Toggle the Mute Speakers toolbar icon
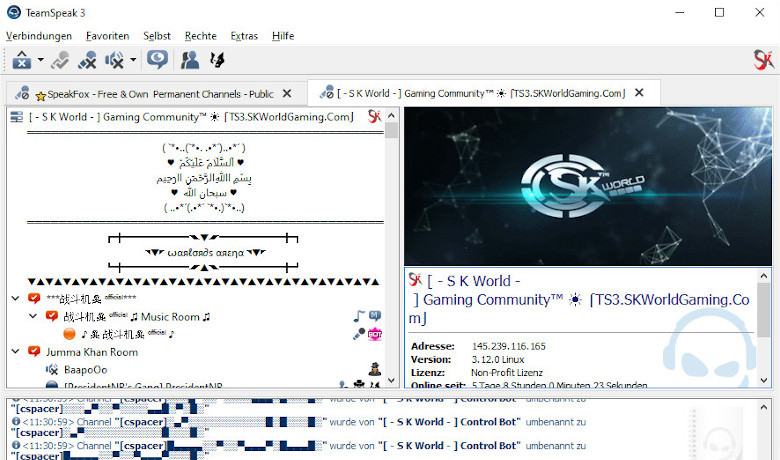The height and width of the screenshot is (460, 780). (114, 60)
